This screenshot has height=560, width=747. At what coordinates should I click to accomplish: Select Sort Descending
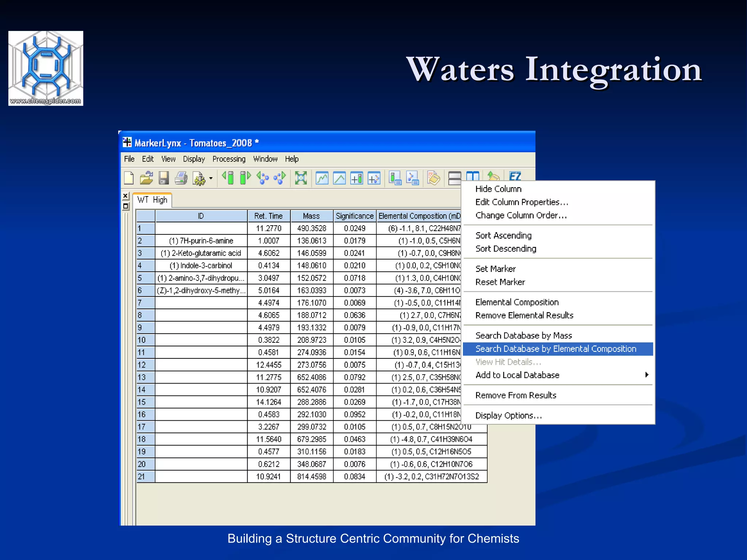click(x=506, y=249)
